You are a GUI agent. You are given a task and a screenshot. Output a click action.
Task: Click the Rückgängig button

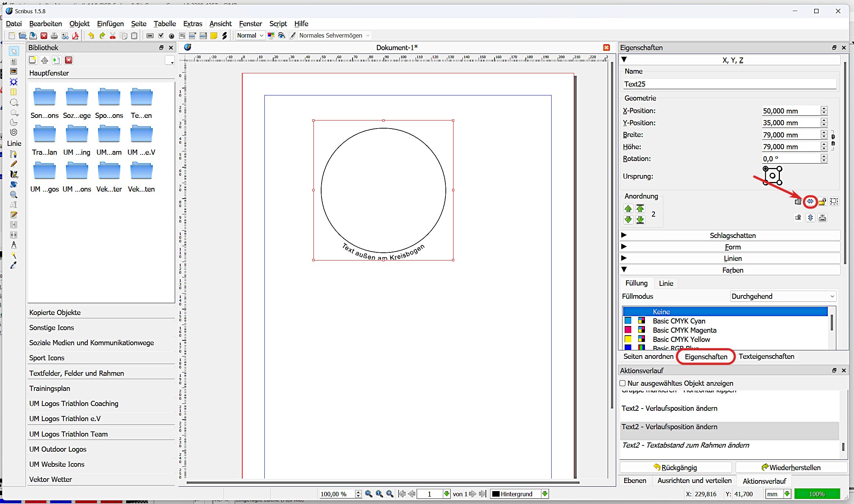pyautogui.click(x=676, y=468)
